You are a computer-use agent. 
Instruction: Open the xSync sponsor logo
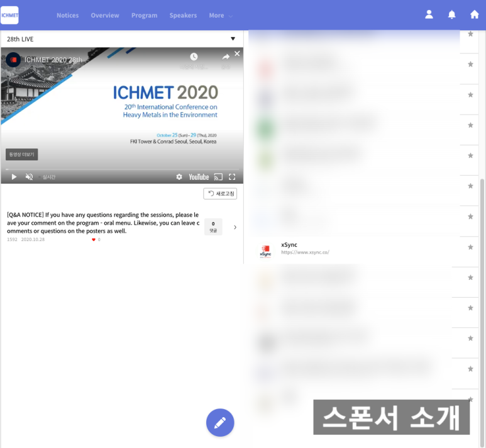click(265, 251)
